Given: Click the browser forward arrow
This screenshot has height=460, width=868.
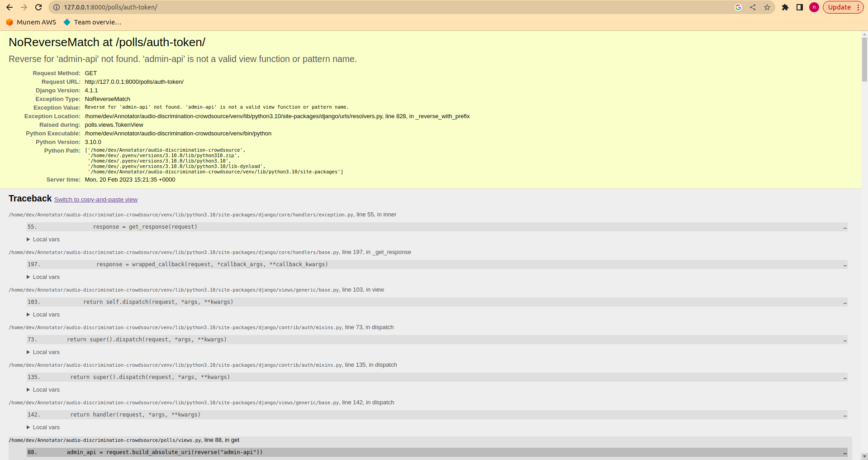Looking at the screenshot, I should 24,7.
